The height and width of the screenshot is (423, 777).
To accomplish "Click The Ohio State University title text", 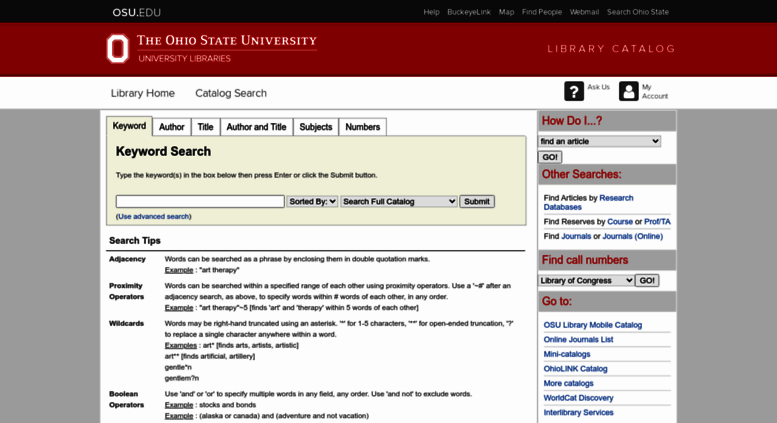I will click(226, 41).
